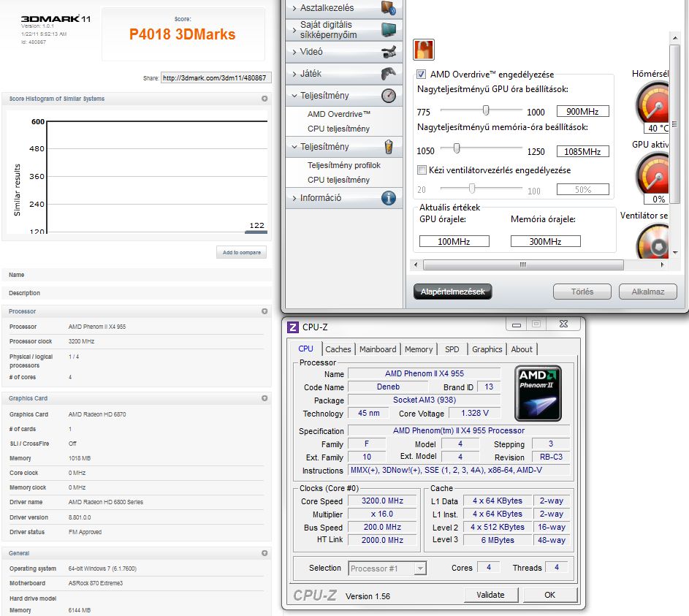Click the Score Histogram panel collapse icon
The height and width of the screenshot is (616, 689).
click(264, 99)
